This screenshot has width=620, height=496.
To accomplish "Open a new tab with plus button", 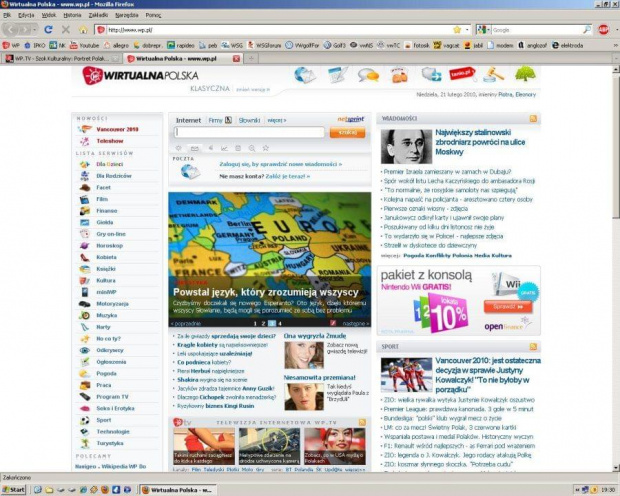I will click(x=251, y=59).
